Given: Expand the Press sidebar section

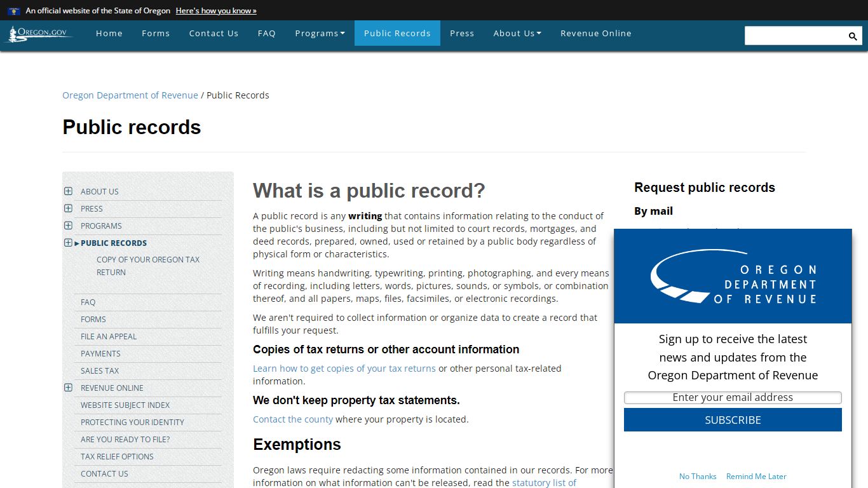Looking at the screenshot, I should coord(68,208).
